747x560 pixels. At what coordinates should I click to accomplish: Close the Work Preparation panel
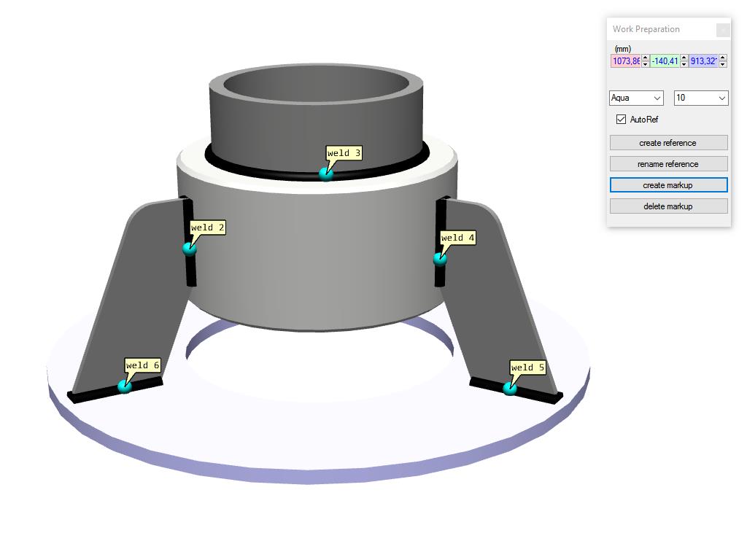(723, 30)
